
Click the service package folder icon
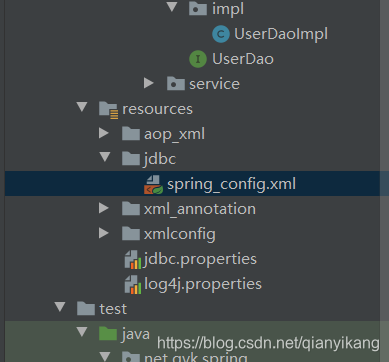[x=176, y=84]
